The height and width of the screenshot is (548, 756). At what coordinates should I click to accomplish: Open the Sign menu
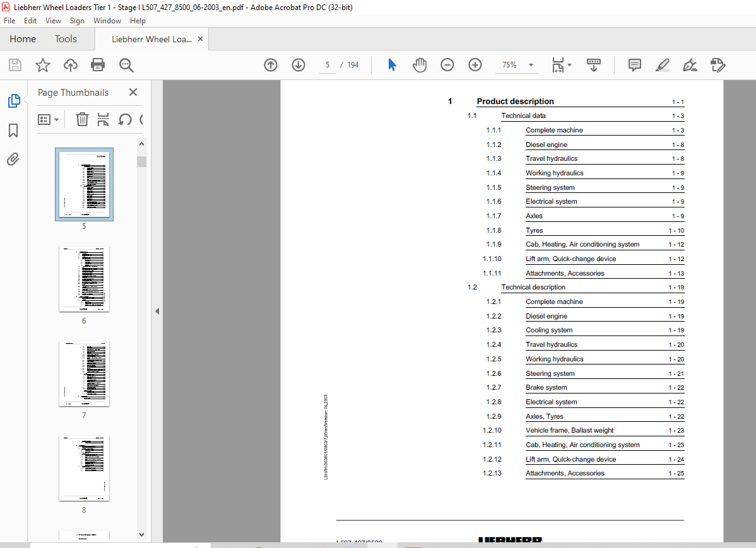pyautogui.click(x=77, y=21)
